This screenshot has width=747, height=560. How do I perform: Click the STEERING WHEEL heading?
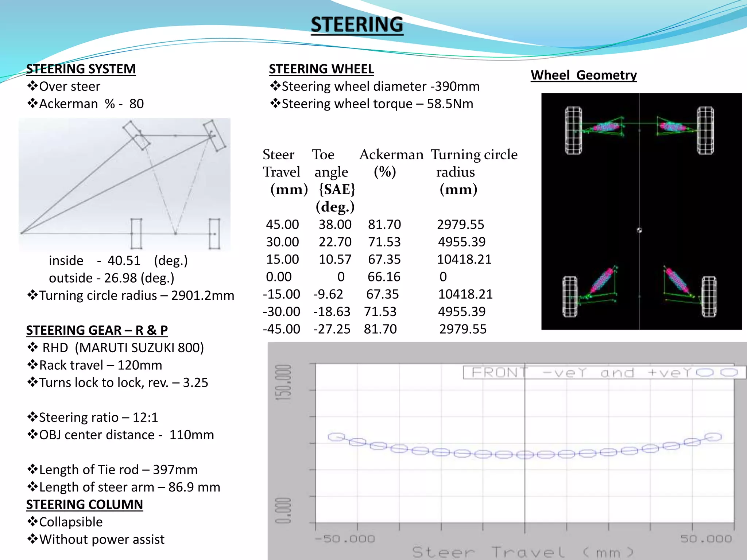coord(321,69)
